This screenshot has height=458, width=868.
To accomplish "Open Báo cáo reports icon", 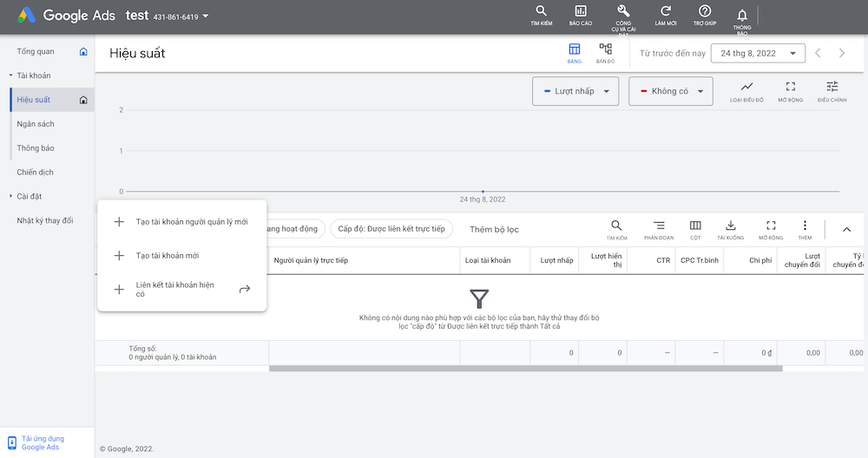I will 580,15.
